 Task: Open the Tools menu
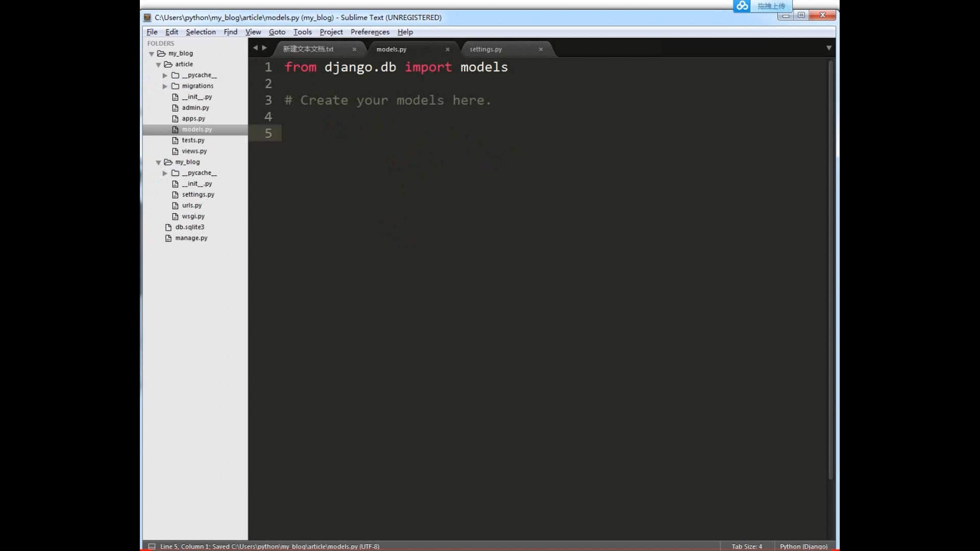pos(302,32)
